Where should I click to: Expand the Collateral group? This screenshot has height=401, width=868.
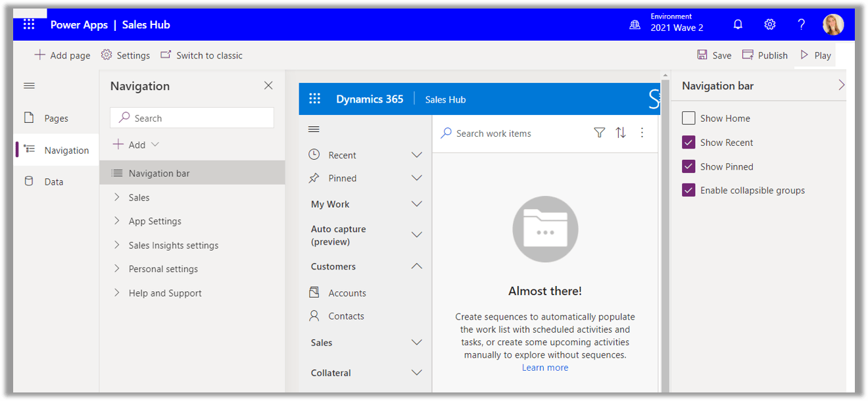click(x=416, y=373)
